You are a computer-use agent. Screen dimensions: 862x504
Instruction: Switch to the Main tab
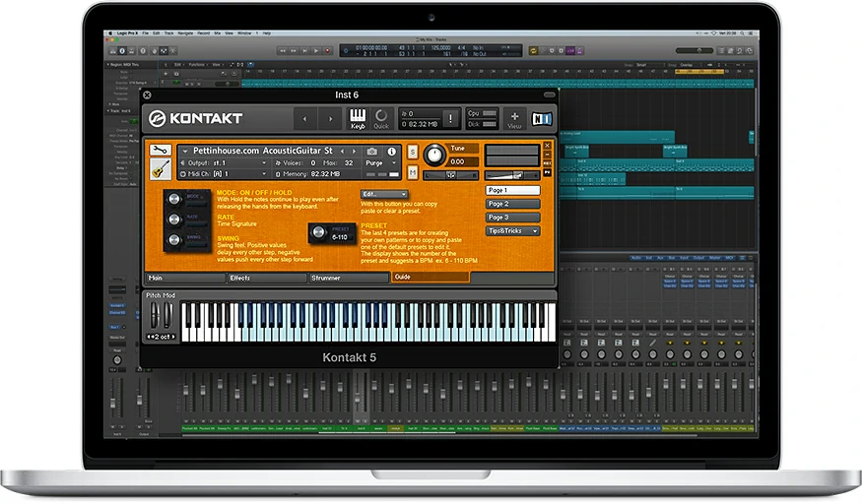click(185, 278)
